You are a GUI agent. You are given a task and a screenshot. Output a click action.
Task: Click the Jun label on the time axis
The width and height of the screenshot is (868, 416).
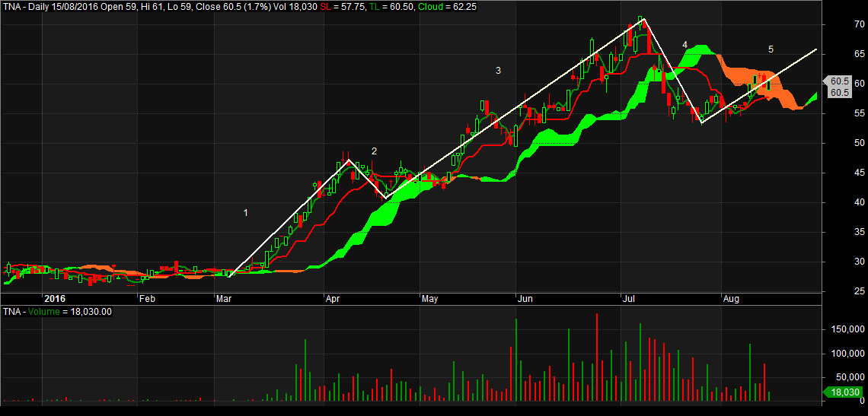click(x=525, y=299)
